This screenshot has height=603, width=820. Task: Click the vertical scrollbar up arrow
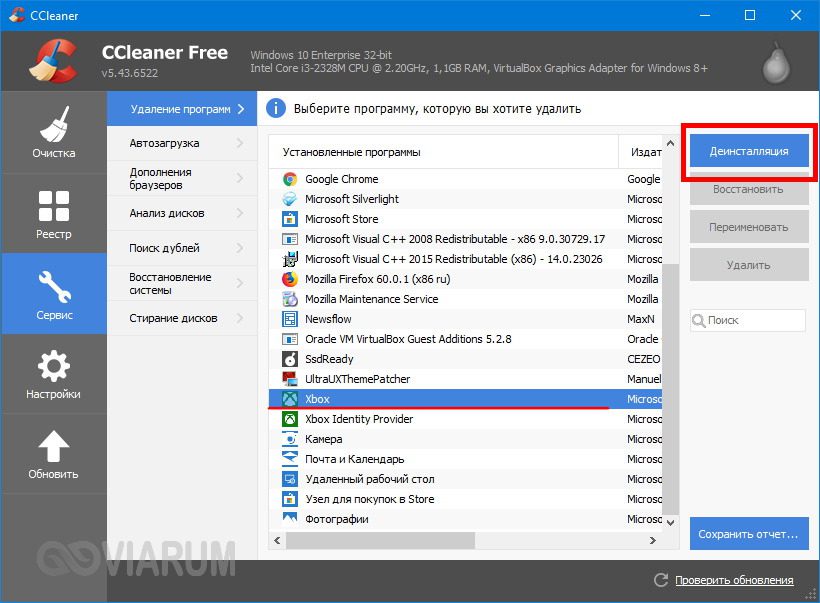tap(670, 143)
